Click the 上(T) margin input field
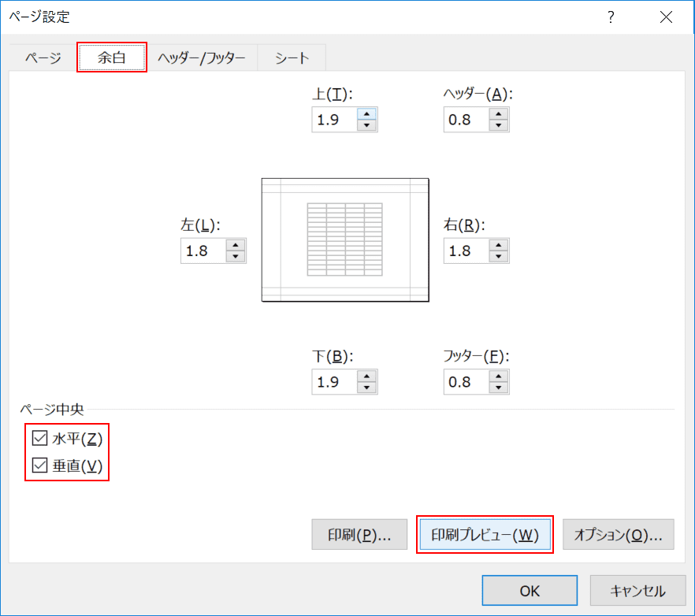The width and height of the screenshot is (695, 616). point(335,120)
